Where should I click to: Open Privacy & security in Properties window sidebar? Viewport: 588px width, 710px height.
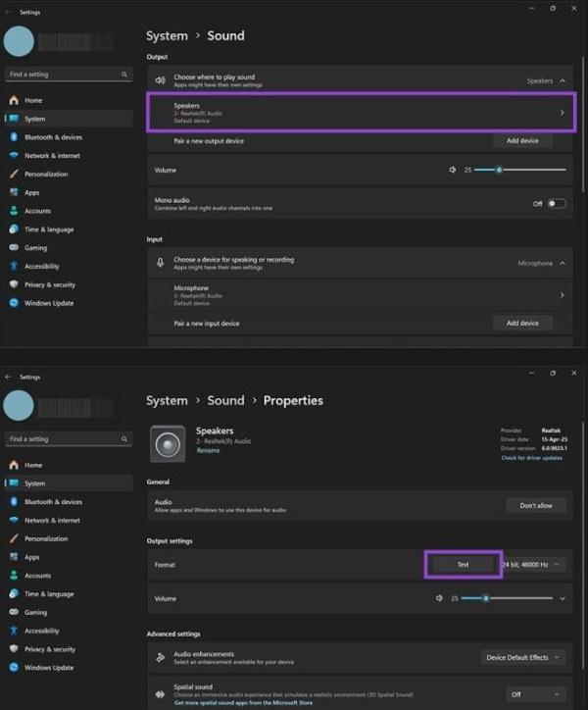coord(50,649)
